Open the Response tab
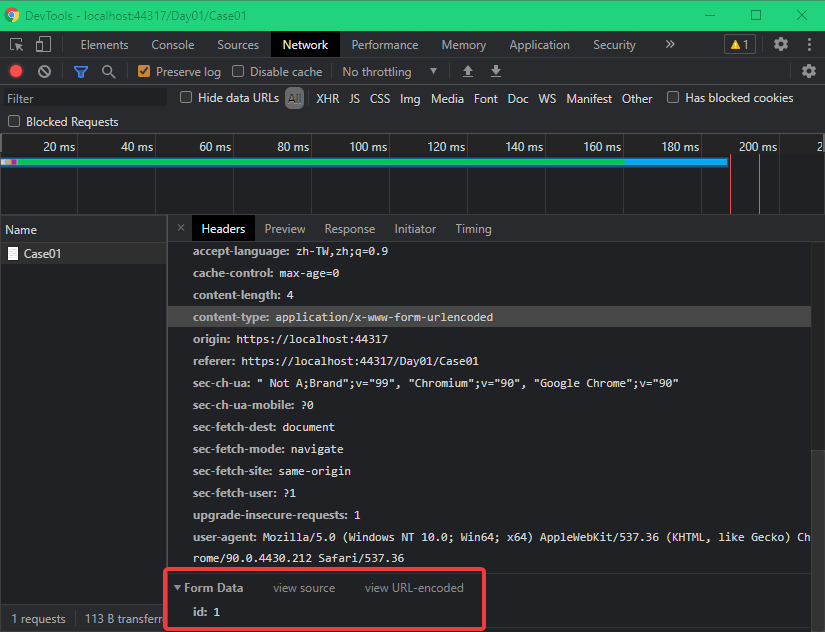The height and width of the screenshot is (632, 825). pyautogui.click(x=349, y=229)
